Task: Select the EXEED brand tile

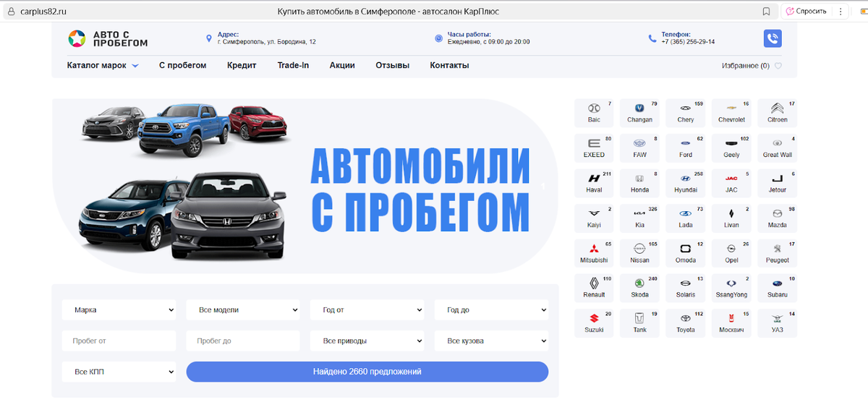Action: [x=594, y=148]
